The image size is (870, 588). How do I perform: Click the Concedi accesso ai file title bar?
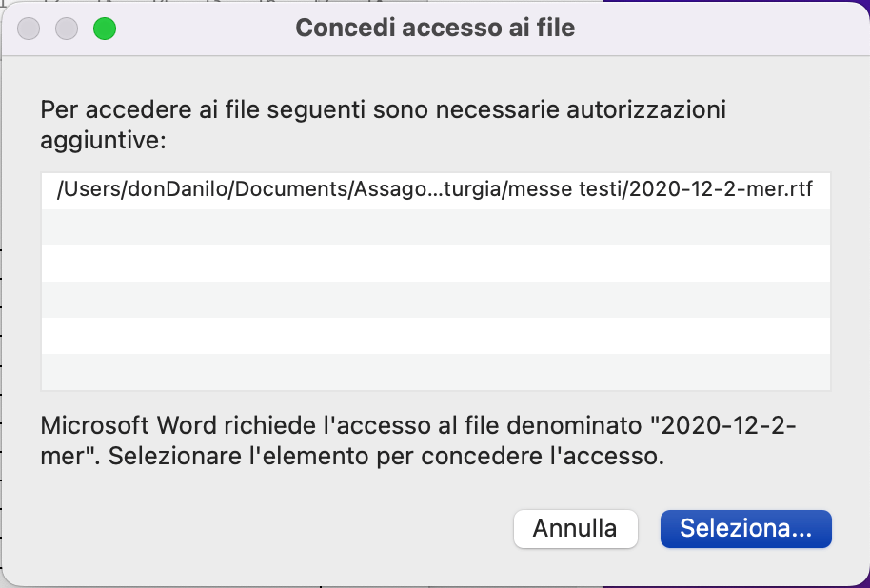tap(435, 28)
